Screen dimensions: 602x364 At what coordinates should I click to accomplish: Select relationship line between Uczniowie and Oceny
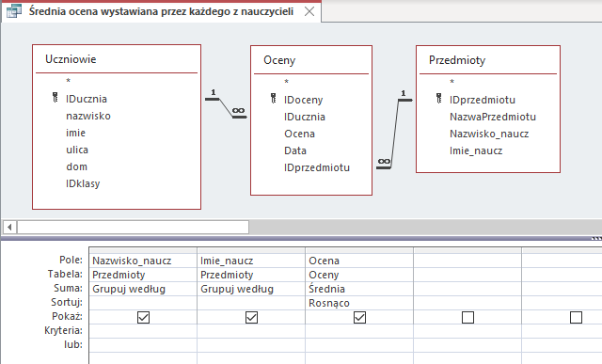tap(226, 108)
